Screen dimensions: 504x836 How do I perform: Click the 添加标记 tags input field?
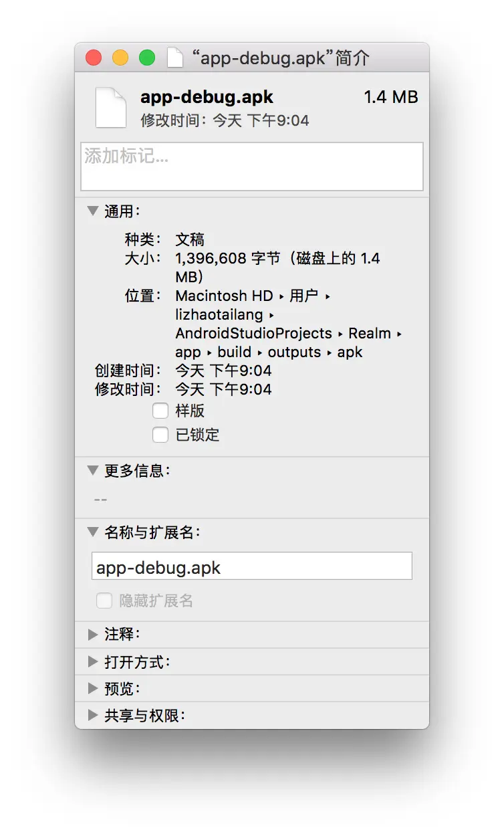pyautogui.click(x=252, y=166)
